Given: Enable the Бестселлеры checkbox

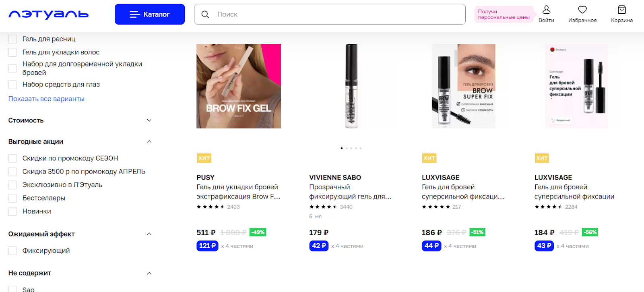Looking at the screenshot, I should click(x=12, y=198).
